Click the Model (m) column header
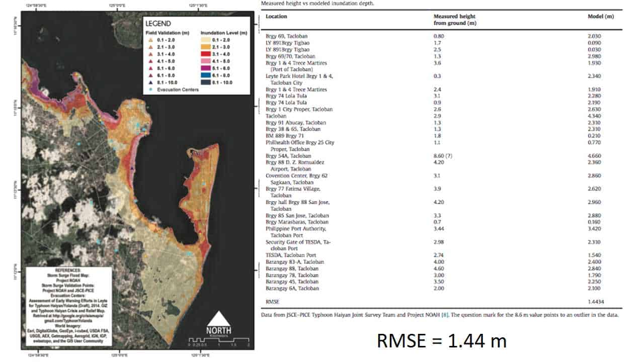This screenshot has width=644, height=362. coord(601,17)
